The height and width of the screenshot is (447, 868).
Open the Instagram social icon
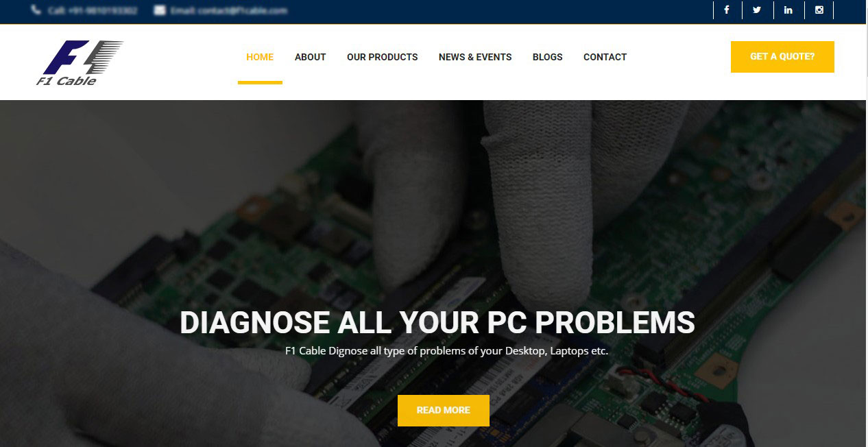(819, 10)
